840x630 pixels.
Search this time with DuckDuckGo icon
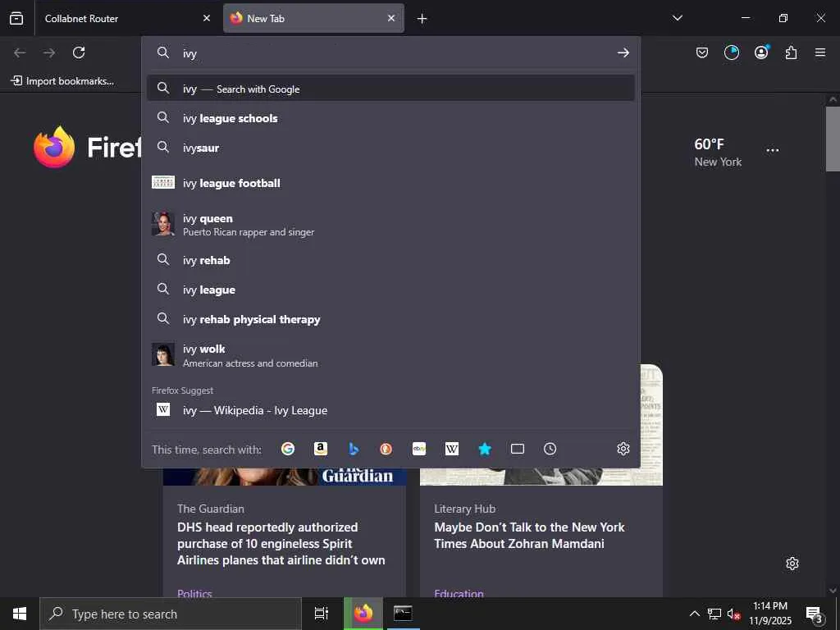pyautogui.click(x=386, y=449)
